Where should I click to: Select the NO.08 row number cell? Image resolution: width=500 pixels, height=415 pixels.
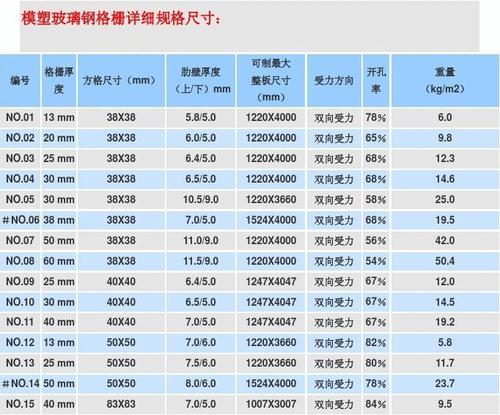pyautogui.click(x=20, y=261)
